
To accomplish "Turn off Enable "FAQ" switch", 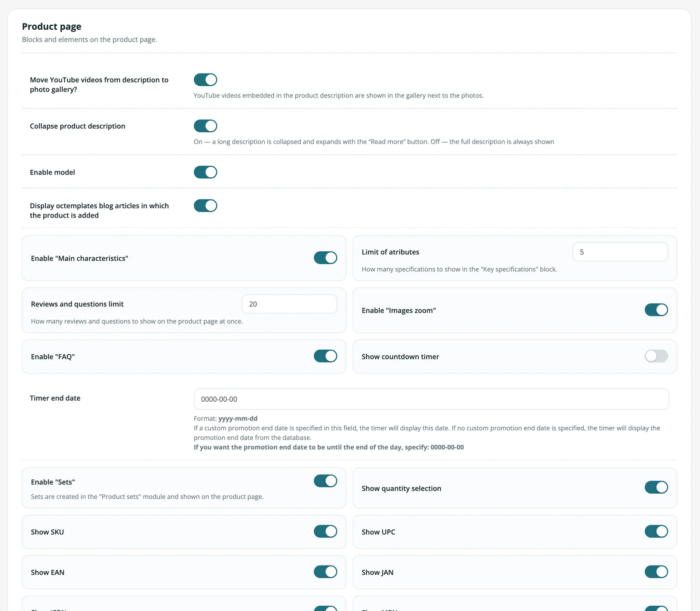I will (x=325, y=356).
